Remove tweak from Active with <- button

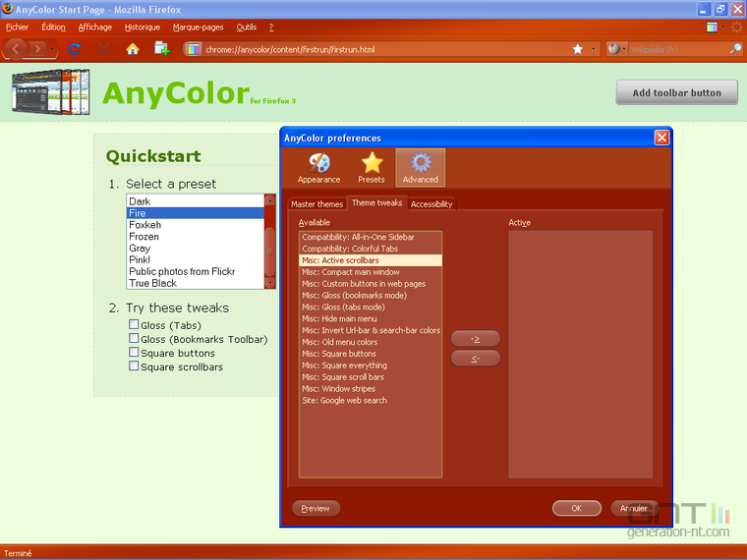(x=476, y=358)
